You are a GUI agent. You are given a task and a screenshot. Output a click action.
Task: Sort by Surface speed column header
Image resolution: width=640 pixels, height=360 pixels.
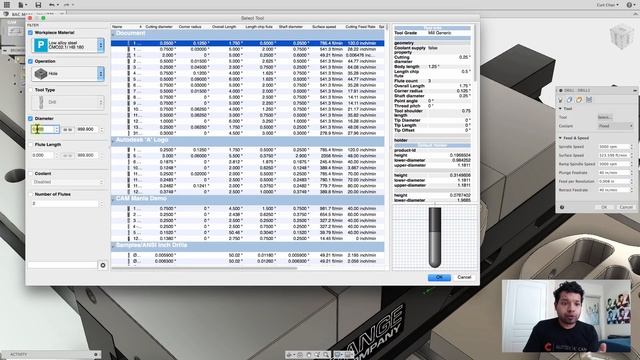[x=324, y=27]
